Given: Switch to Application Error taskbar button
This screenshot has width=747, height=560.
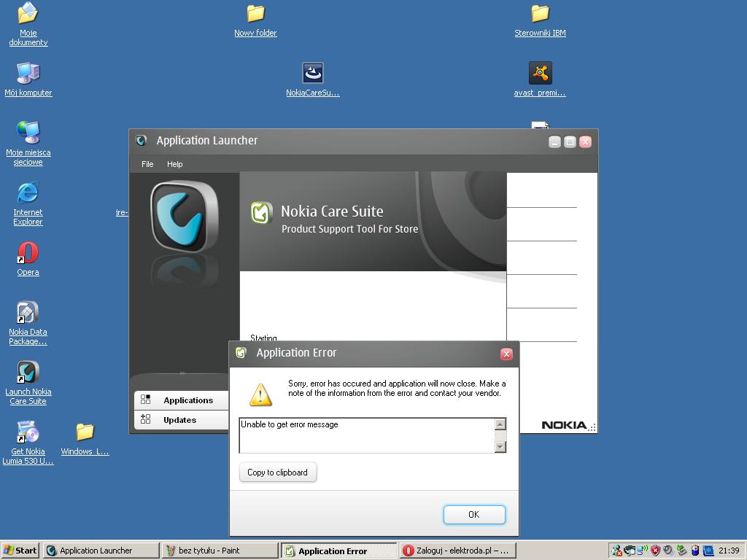Looking at the screenshot, I should 338,551.
